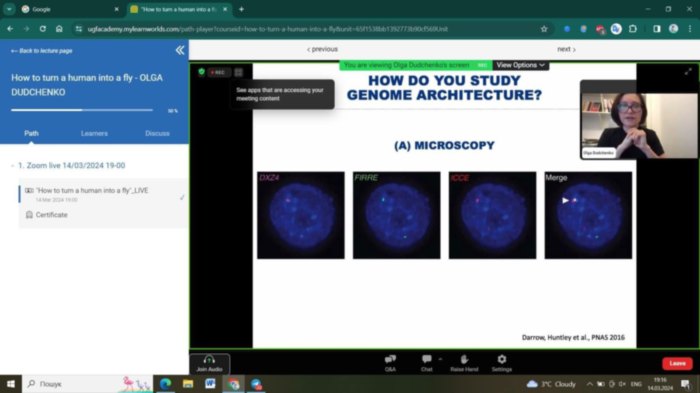The image size is (700, 393).
Task: Switch to the Discuss tab
Action: pos(157,134)
